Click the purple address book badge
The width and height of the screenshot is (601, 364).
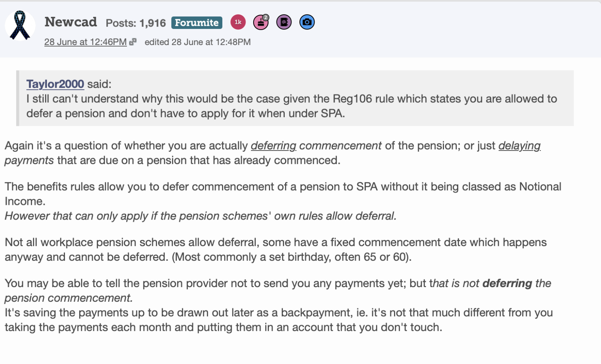coord(284,23)
